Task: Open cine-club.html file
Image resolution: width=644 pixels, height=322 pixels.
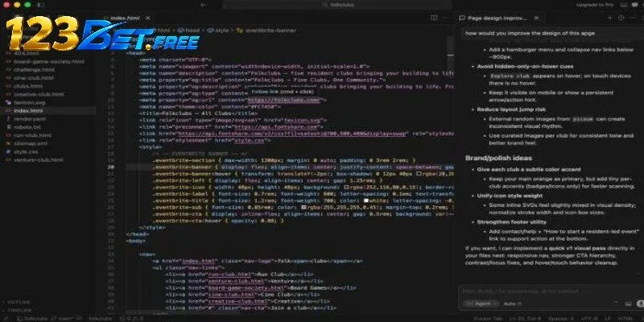Action: (x=34, y=78)
